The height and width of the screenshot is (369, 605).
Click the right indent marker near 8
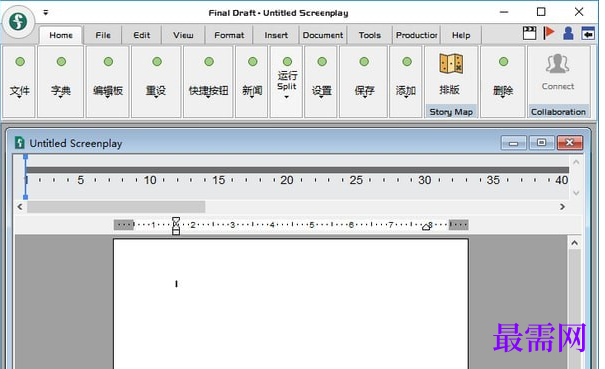pyautogui.click(x=426, y=227)
